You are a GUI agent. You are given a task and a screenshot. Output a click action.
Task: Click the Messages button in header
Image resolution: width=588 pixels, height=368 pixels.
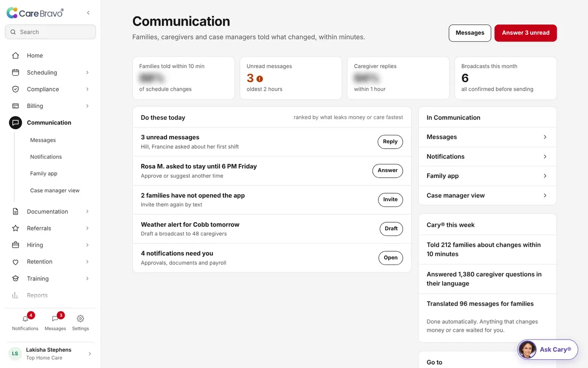click(470, 33)
